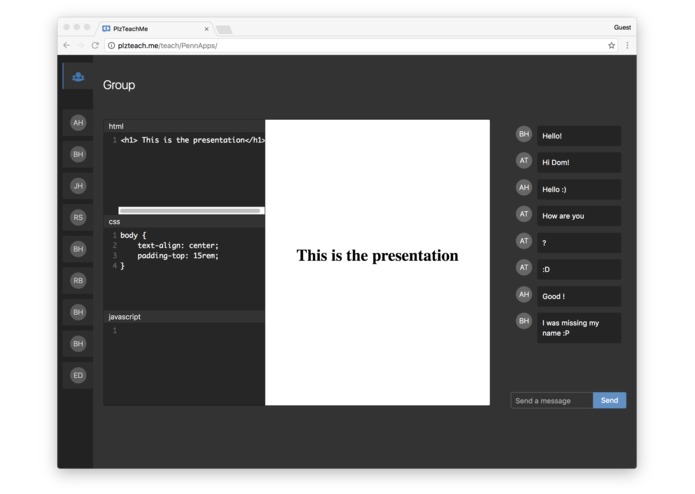Image resolution: width=695 pixels, height=494 pixels.
Task: Click AH avatar beside the Hello :) message
Action: coord(524,187)
